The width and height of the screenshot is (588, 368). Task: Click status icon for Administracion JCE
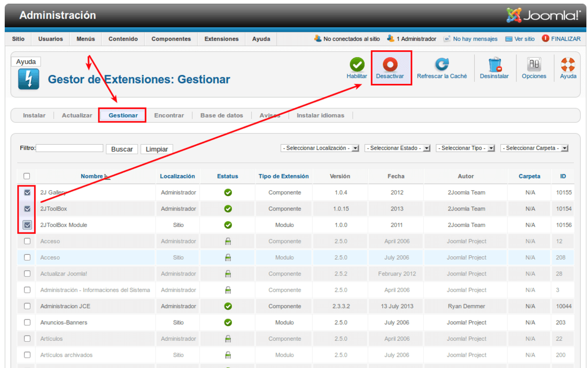click(228, 306)
